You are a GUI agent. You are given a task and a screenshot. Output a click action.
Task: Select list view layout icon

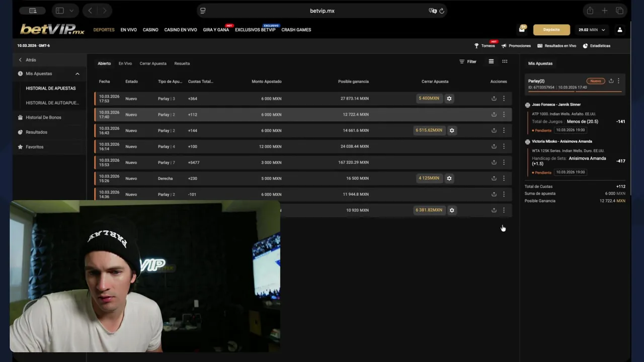[x=491, y=61]
